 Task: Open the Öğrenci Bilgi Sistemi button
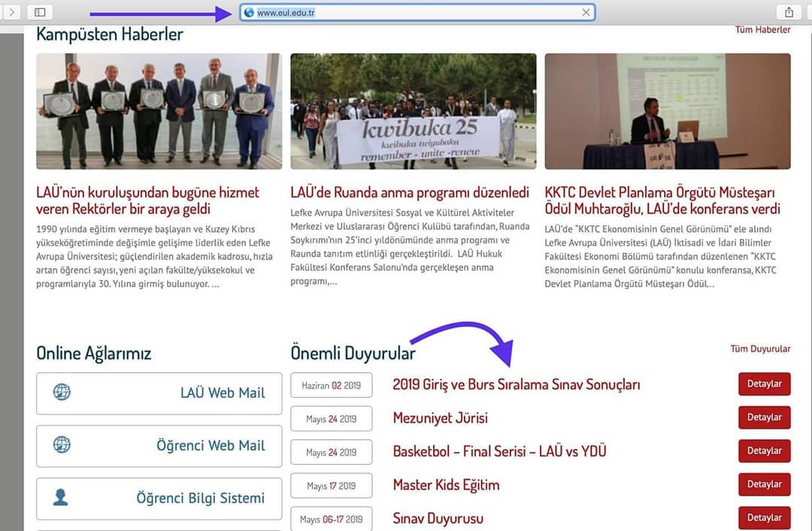pyautogui.click(x=159, y=499)
